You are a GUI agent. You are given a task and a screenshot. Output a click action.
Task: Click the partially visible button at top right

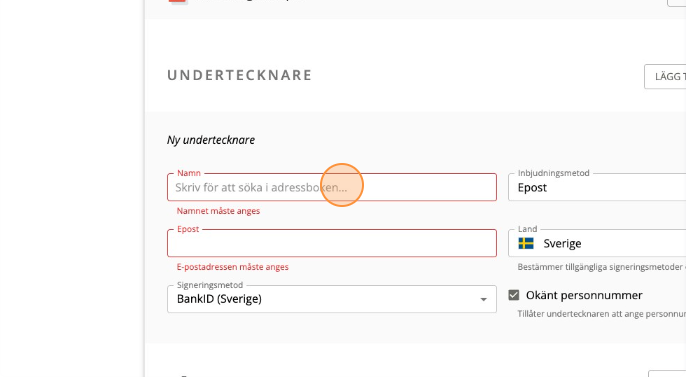pyautogui.click(x=676, y=2)
